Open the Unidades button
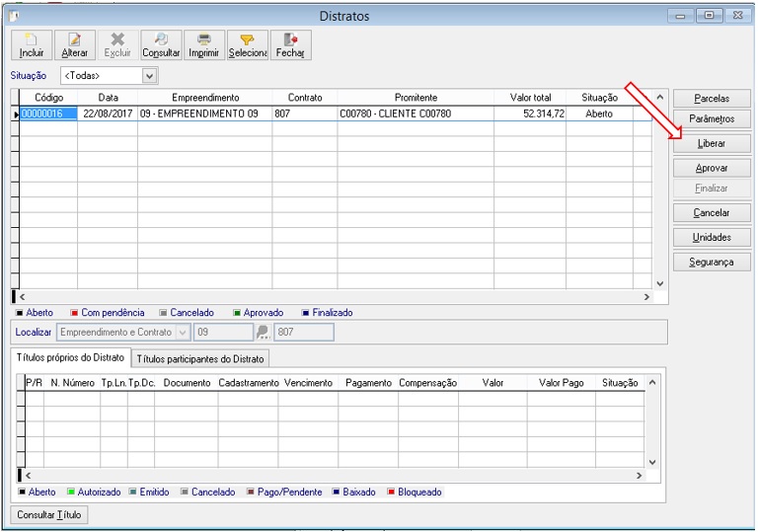 712,237
